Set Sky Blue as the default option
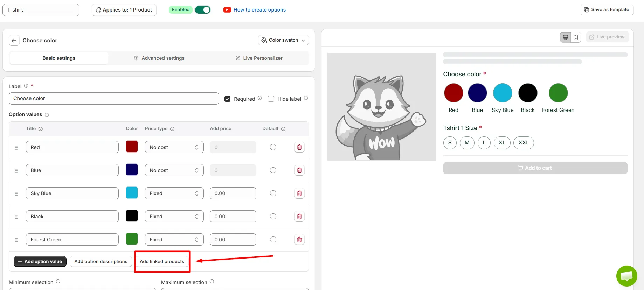 [x=273, y=193]
